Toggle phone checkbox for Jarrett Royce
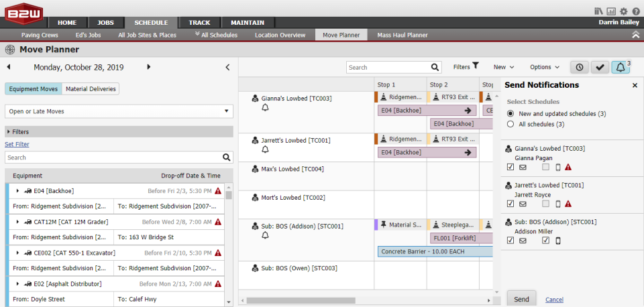The height and width of the screenshot is (307, 644). click(x=545, y=204)
